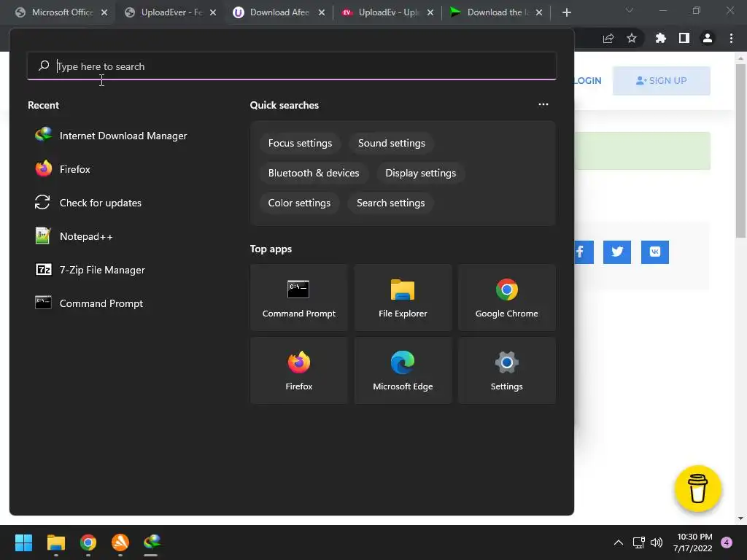
Task: Share on VK using the blue button
Action: tap(655, 252)
